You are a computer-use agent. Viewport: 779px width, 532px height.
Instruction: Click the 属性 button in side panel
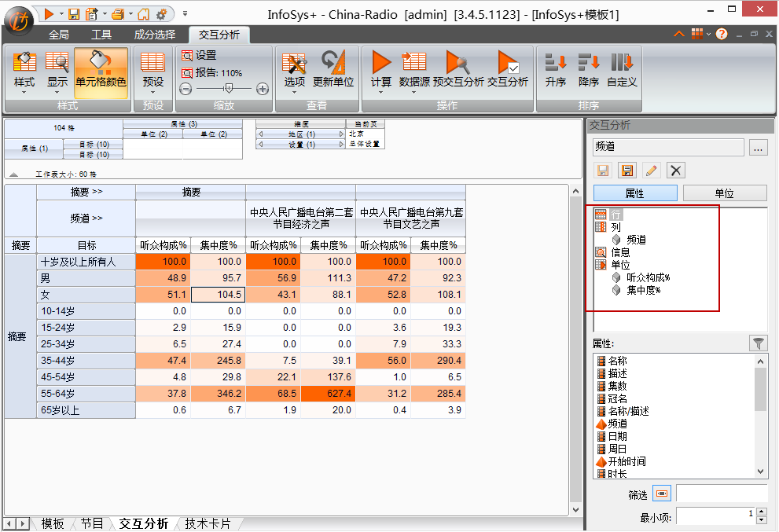point(635,193)
